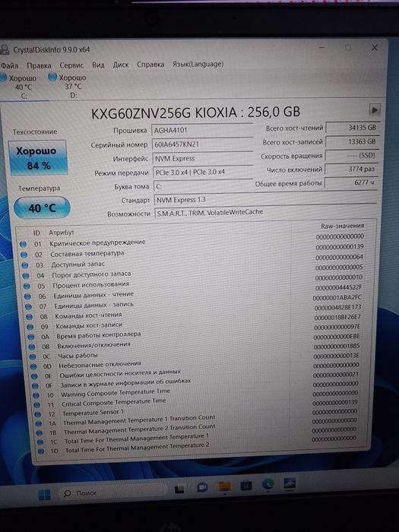The image size is (399, 532).
Task: Click the Стандарт field NVM Express 1.3
Action: [x=265, y=199]
